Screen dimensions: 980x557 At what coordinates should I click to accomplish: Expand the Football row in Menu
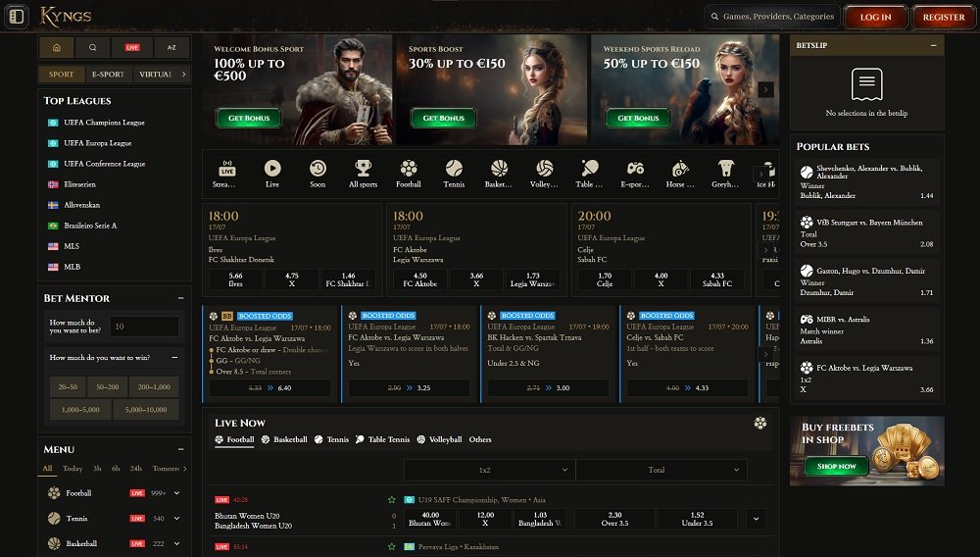(176, 493)
